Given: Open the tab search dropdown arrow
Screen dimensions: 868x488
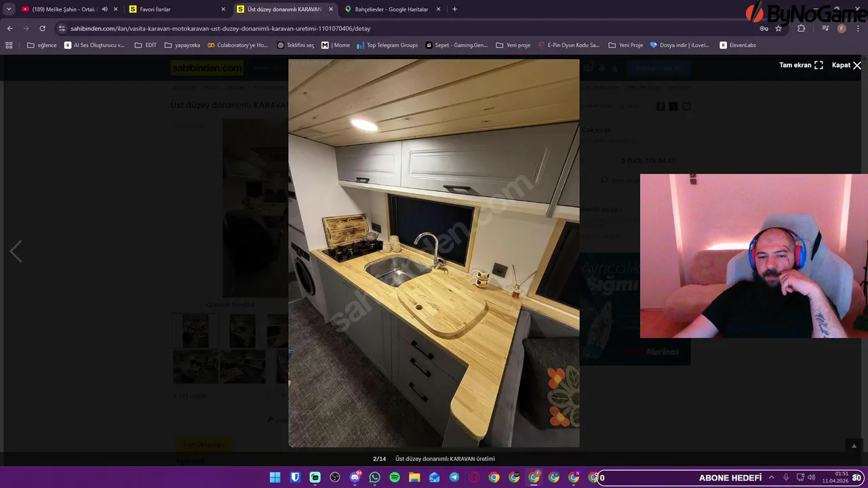Looking at the screenshot, I should [9, 9].
